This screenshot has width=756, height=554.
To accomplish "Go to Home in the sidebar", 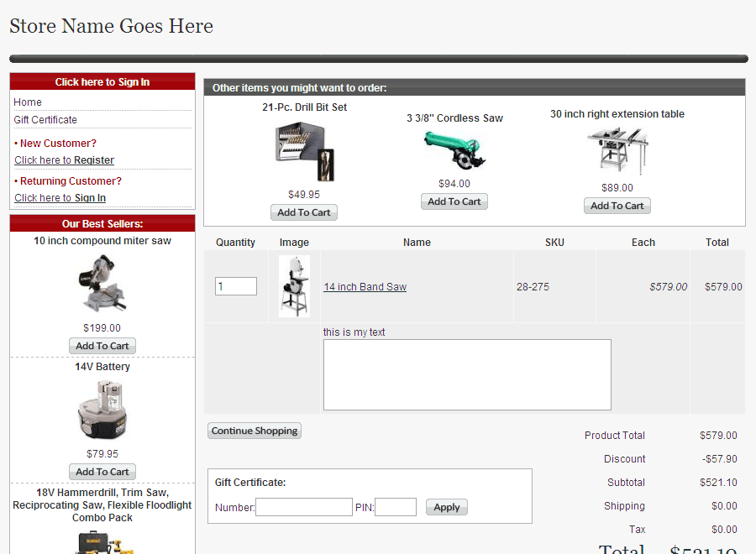I will point(28,102).
